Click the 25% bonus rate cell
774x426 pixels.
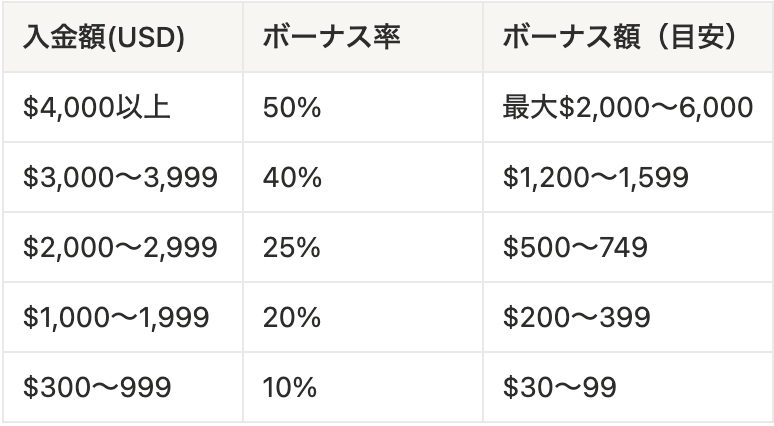click(x=292, y=247)
